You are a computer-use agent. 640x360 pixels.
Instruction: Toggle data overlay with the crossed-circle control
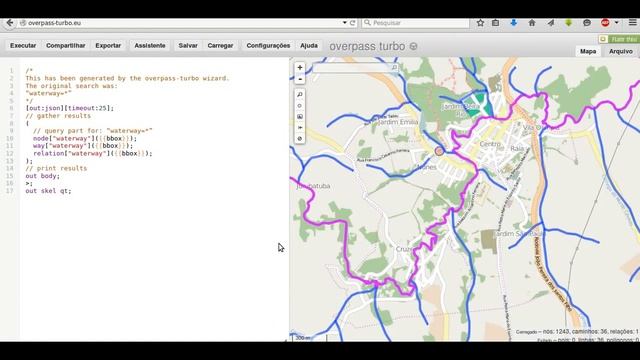point(300,139)
